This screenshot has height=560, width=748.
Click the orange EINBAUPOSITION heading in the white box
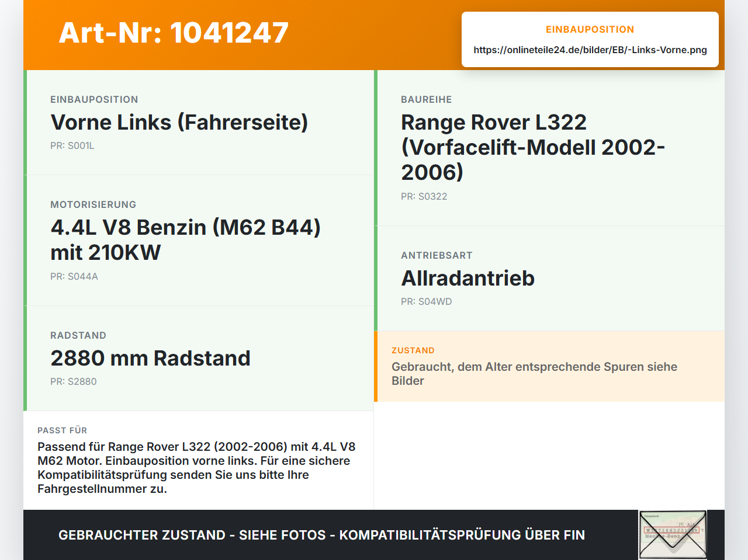coord(590,29)
